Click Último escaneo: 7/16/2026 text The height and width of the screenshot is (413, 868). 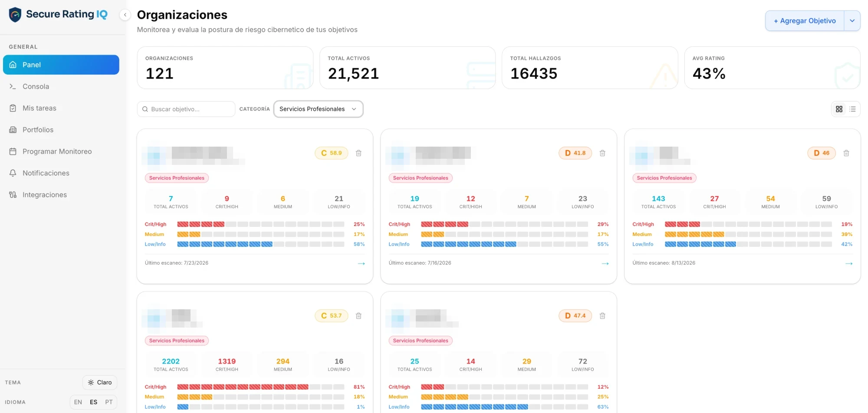coord(420,263)
